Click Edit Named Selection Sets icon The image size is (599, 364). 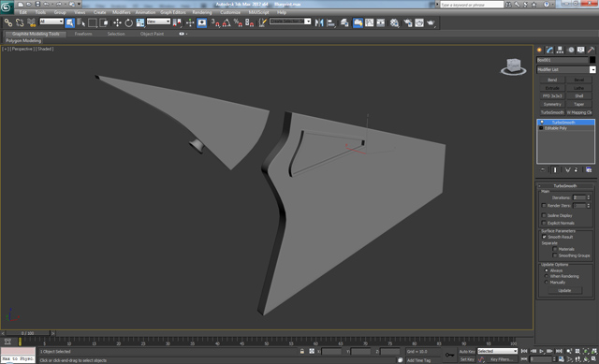(262, 22)
